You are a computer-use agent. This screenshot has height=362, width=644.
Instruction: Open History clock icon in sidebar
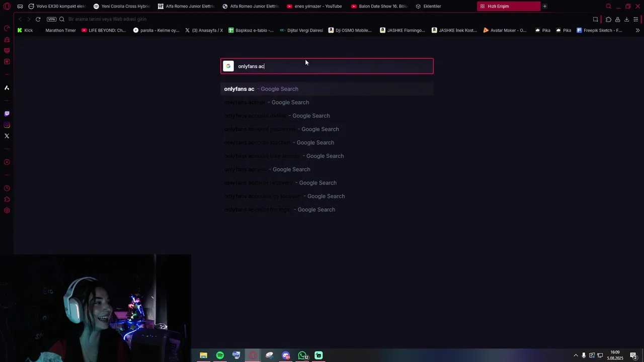[7, 188]
